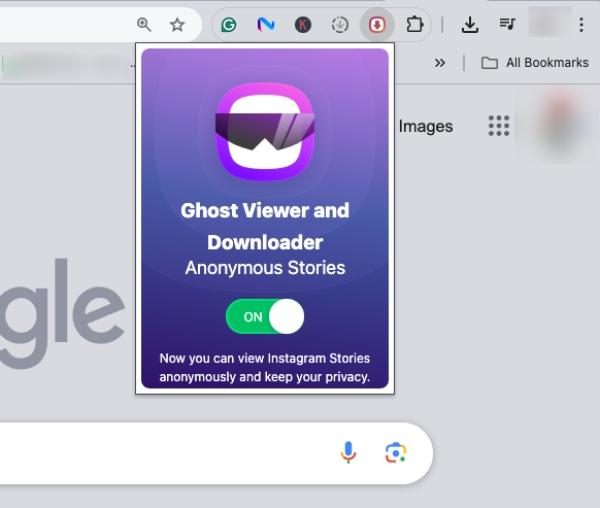Open the Google account avatar
Screen dimensions: 600x508
pyautogui.click(x=559, y=124)
